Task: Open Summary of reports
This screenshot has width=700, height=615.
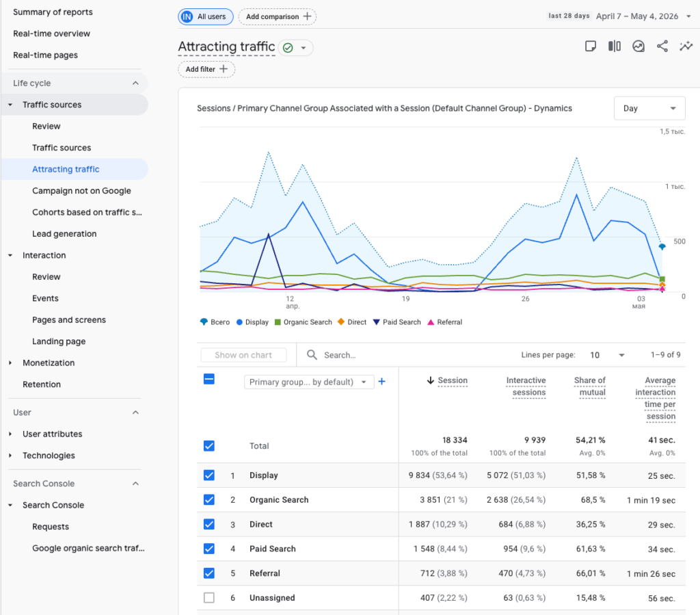Action: 53,12
